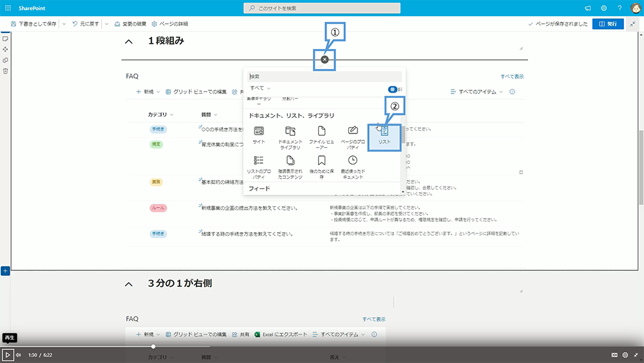Click question 新規事業の企画の提出方法を教えてください。
644x363 pixels.
pos(250,208)
